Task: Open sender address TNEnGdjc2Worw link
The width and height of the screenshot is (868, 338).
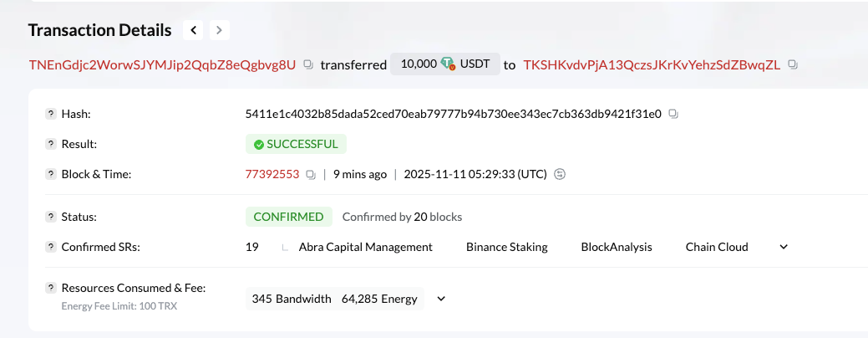Action: [x=162, y=64]
